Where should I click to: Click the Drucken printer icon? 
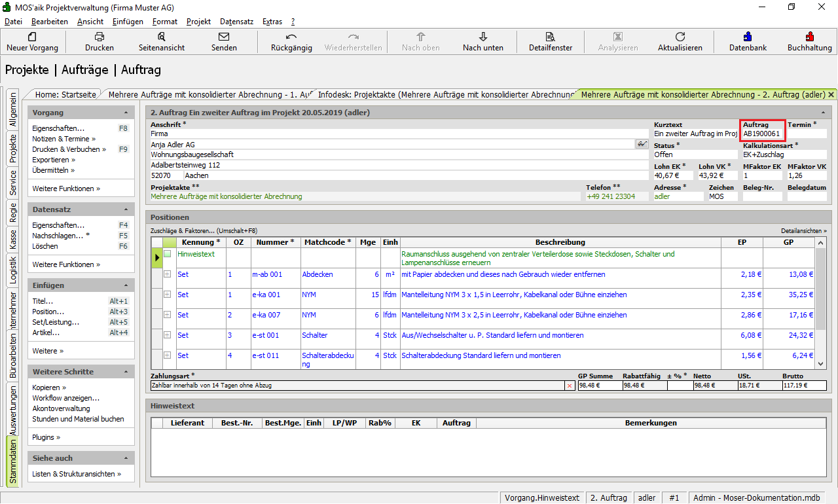tap(100, 37)
